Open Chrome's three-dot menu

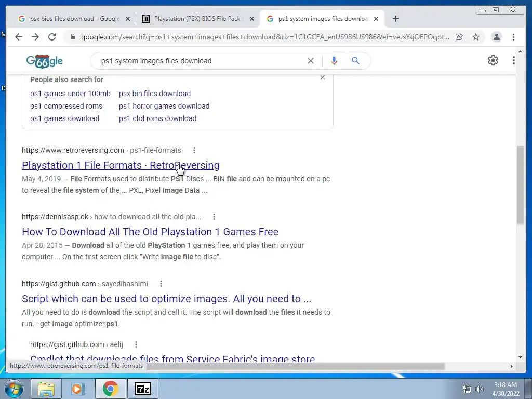pos(513,37)
